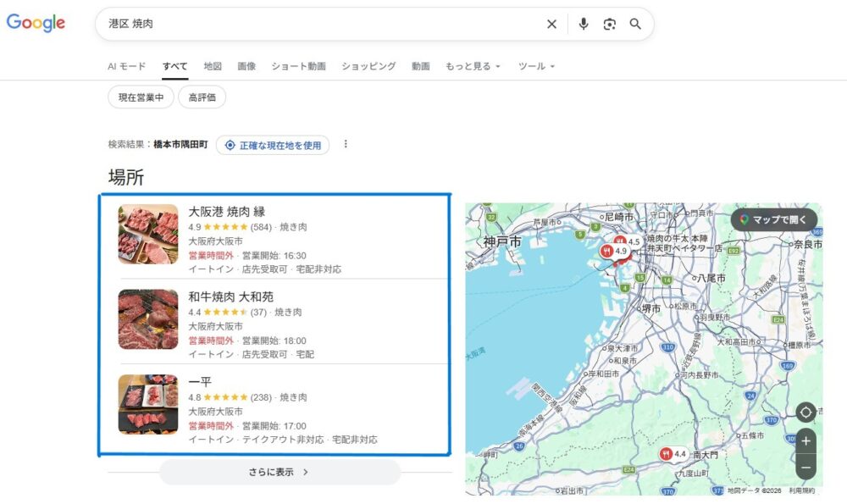The image size is (847, 504).
Task: Center map with my-location target icon
Action: pyautogui.click(x=805, y=413)
